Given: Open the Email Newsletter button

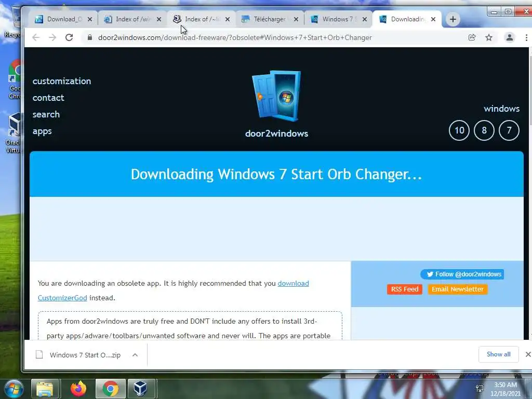Looking at the screenshot, I should click(x=458, y=289).
